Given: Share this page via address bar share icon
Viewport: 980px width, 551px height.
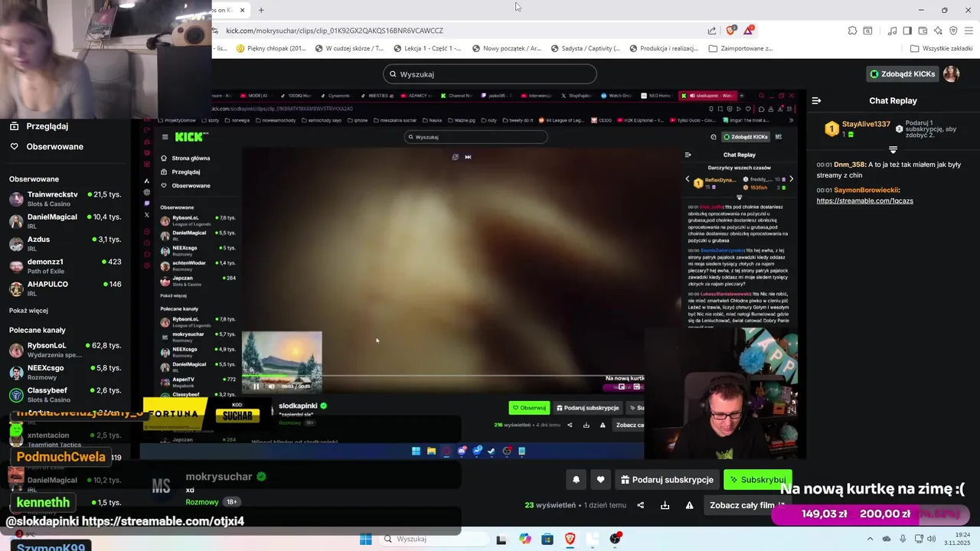Looking at the screenshot, I should pos(712,31).
